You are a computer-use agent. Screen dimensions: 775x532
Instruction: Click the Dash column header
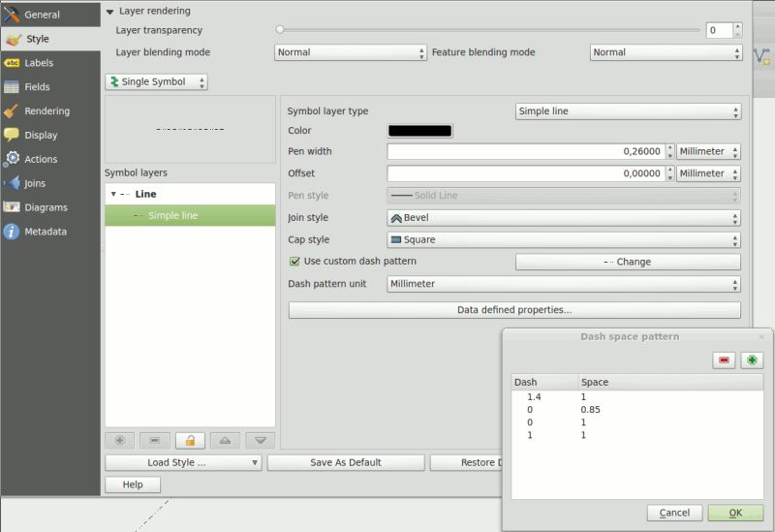pos(544,382)
